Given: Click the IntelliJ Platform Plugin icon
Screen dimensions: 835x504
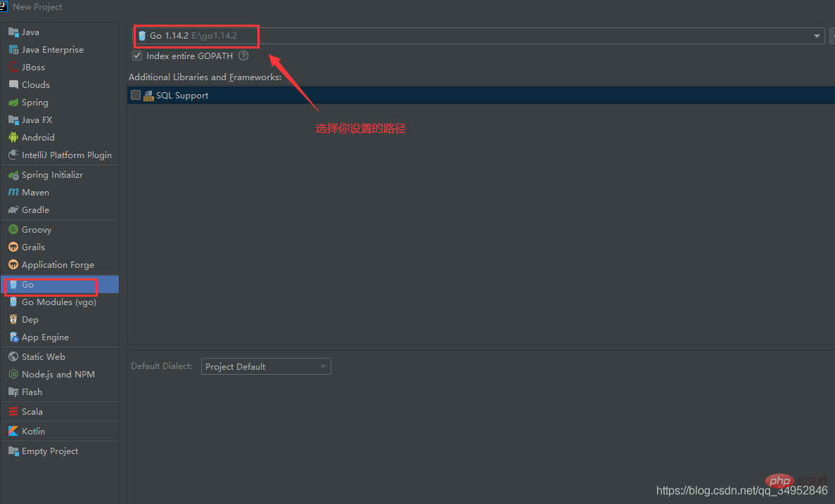Looking at the screenshot, I should (13, 155).
